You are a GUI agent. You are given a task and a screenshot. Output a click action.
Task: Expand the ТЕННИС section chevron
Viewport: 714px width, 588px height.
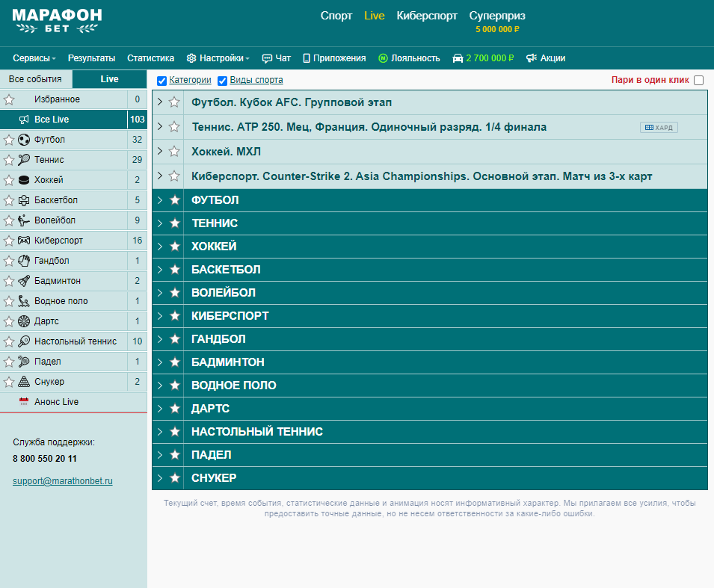pos(160,223)
